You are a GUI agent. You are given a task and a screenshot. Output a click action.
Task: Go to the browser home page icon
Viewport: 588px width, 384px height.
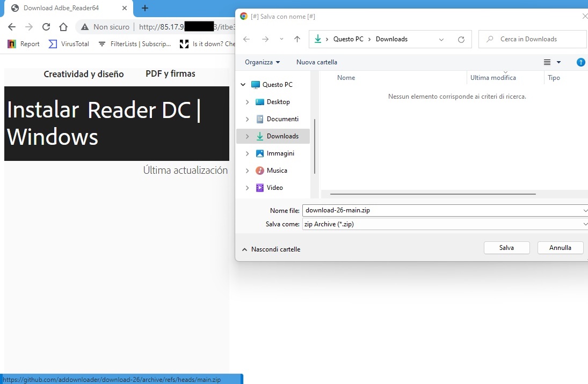coord(63,27)
